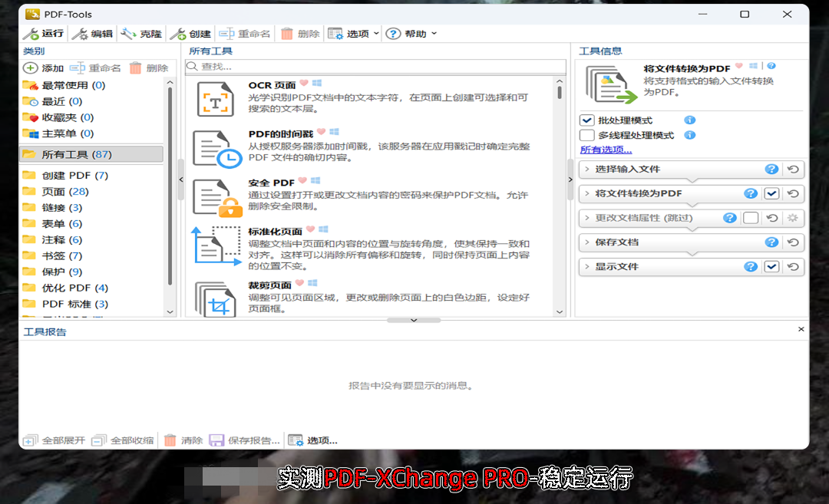Expand the 更改文档属性 (跳过) step
This screenshot has width=829, height=504.
point(587,218)
